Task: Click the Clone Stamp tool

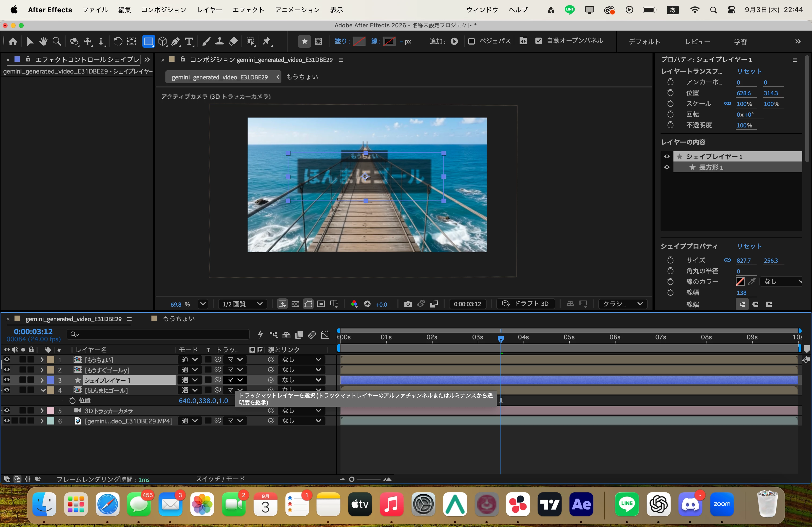Action: [219, 42]
